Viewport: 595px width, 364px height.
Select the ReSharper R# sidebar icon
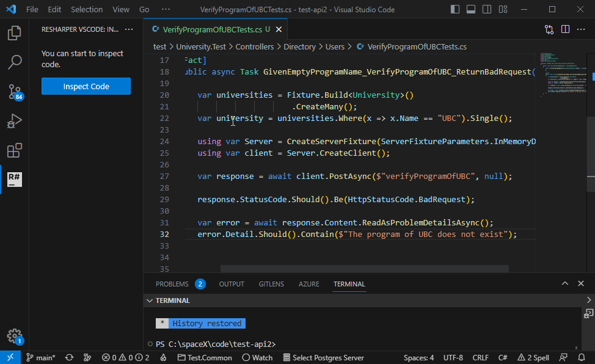point(15,180)
